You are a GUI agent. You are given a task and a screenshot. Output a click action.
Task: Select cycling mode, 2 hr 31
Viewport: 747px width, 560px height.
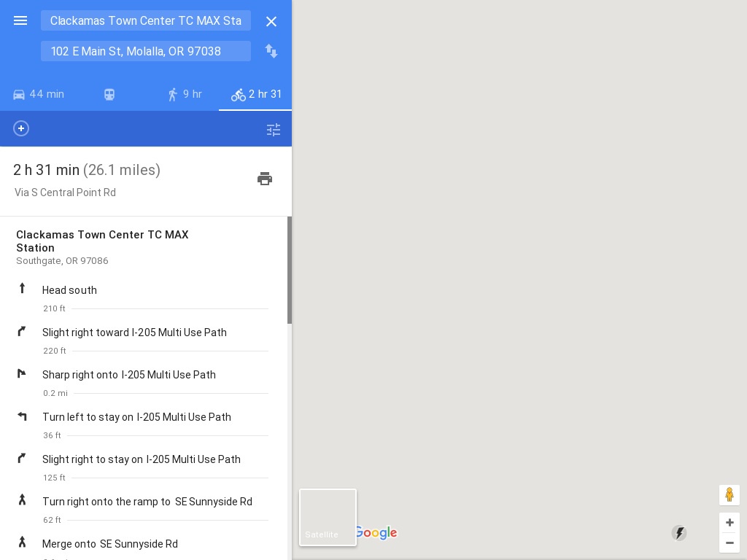tap(256, 94)
